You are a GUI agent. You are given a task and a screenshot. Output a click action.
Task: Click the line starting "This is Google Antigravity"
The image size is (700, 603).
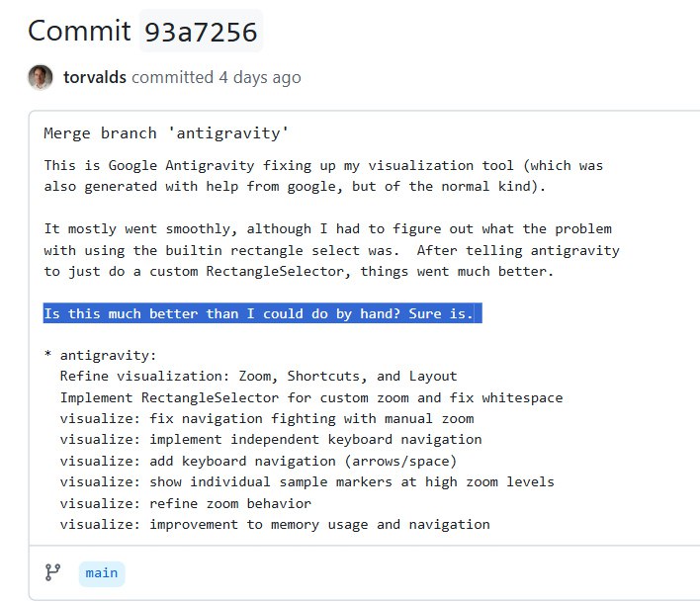(x=323, y=165)
